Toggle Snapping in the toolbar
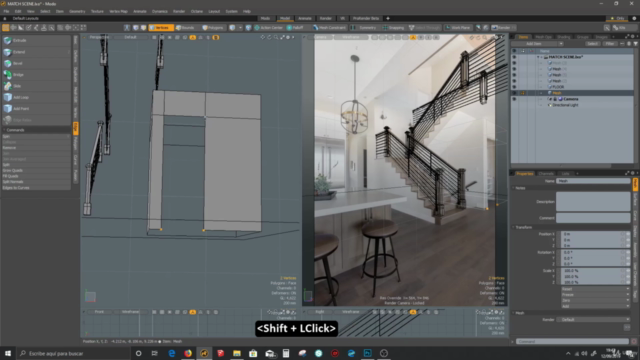This screenshot has width=640, height=360. pos(393,28)
